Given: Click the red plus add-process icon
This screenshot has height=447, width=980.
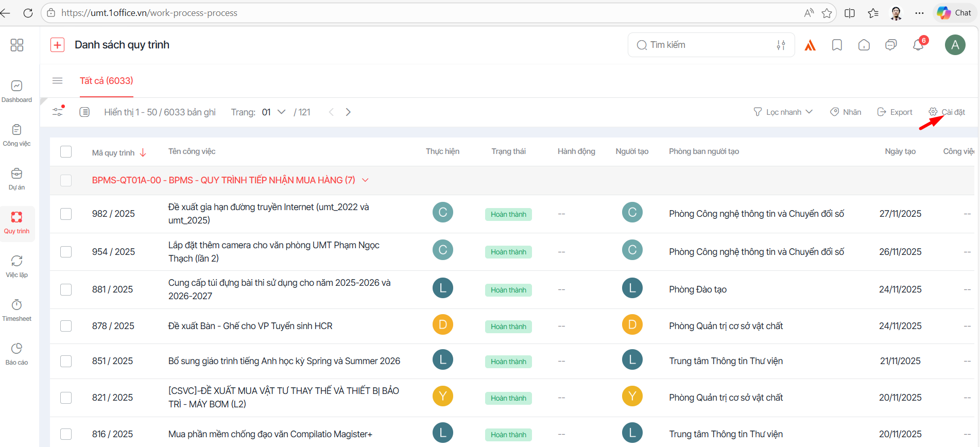Looking at the screenshot, I should [57, 45].
